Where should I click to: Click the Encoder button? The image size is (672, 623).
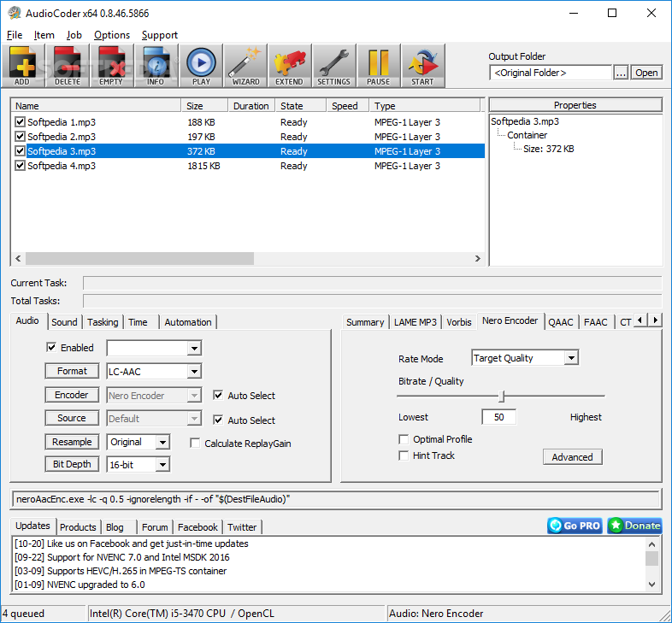click(72, 395)
